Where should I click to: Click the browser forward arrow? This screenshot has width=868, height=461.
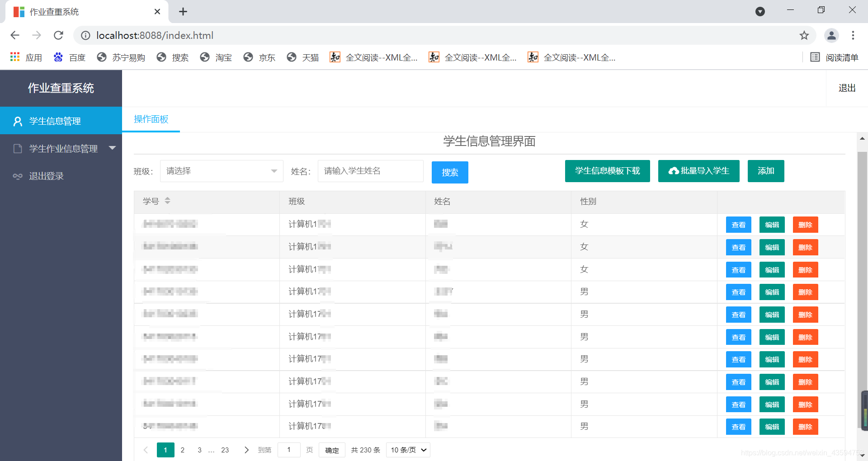click(x=37, y=35)
